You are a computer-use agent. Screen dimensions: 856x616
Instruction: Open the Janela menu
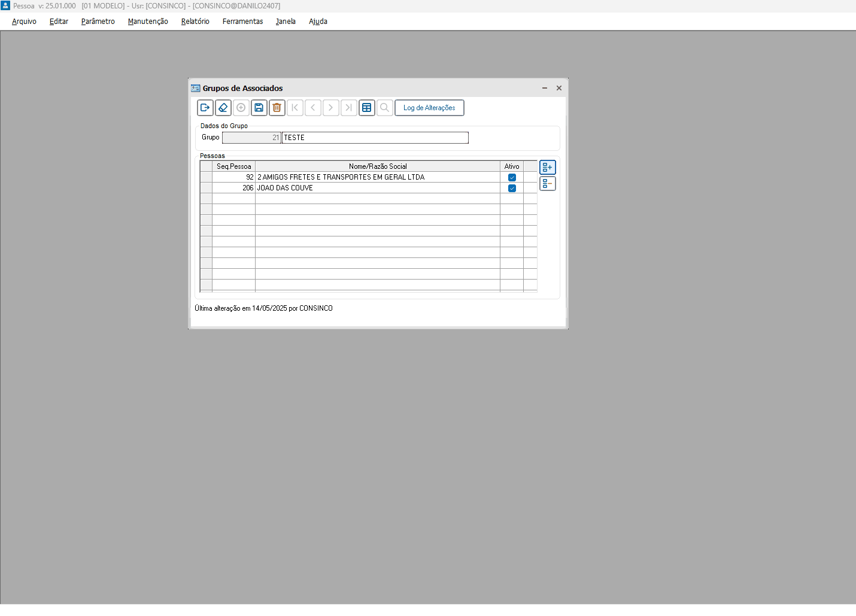click(x=286, y=22)
